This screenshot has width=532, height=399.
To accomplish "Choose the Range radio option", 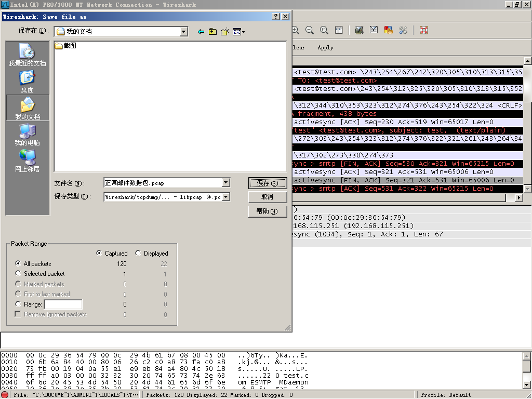I will (18, 304).
